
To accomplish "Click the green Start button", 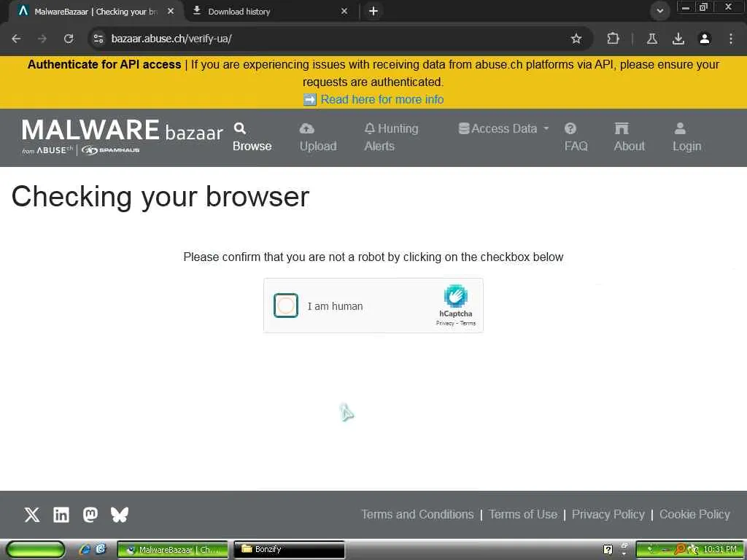I will click(35, 550).
